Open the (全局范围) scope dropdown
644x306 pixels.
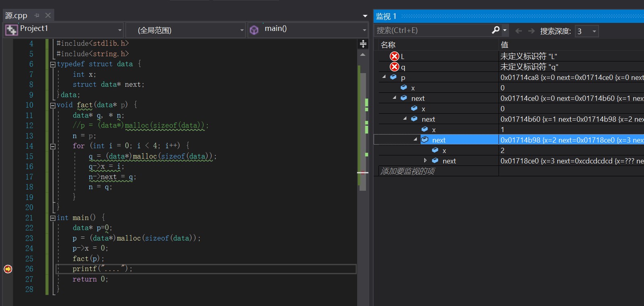(x=242, y=30)
